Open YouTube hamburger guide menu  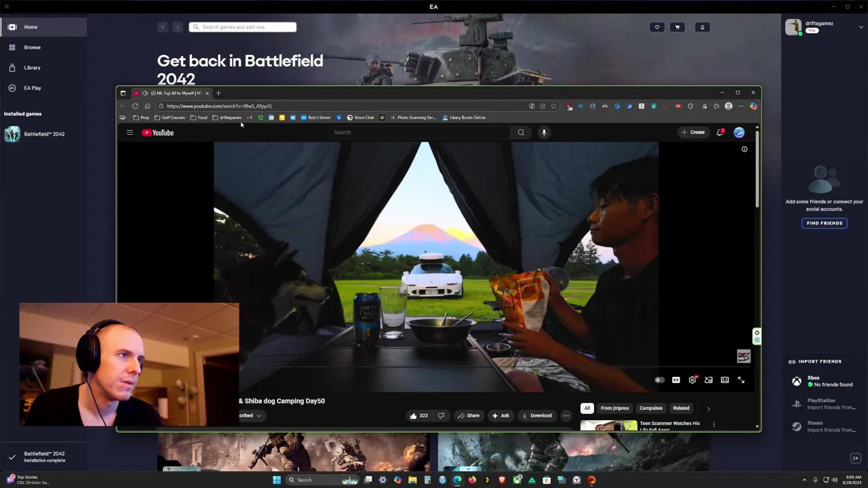[x=130, y=132]
